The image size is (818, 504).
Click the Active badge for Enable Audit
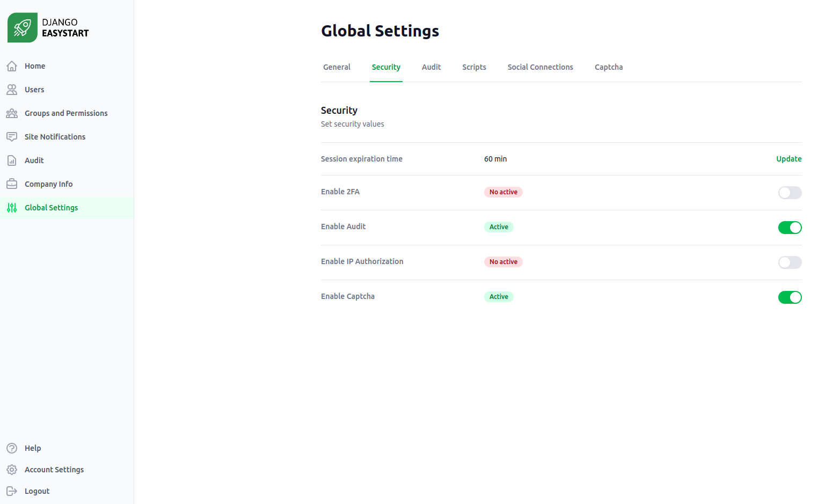pyautogui.click(x=499, y=227)
